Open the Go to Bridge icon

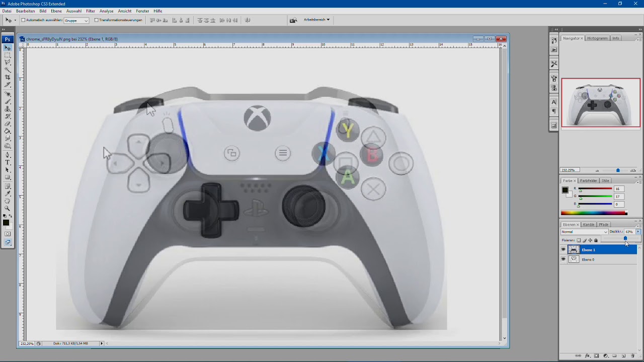coord(293,20)
